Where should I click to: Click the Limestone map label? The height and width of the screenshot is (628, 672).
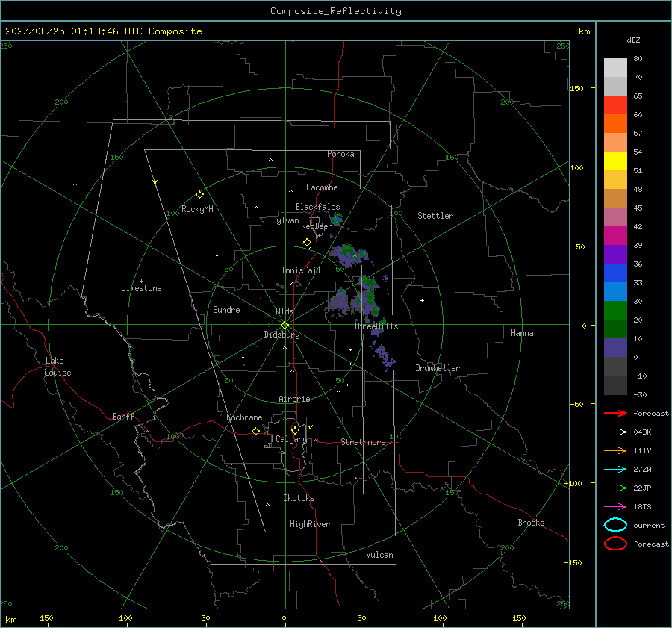141,288
